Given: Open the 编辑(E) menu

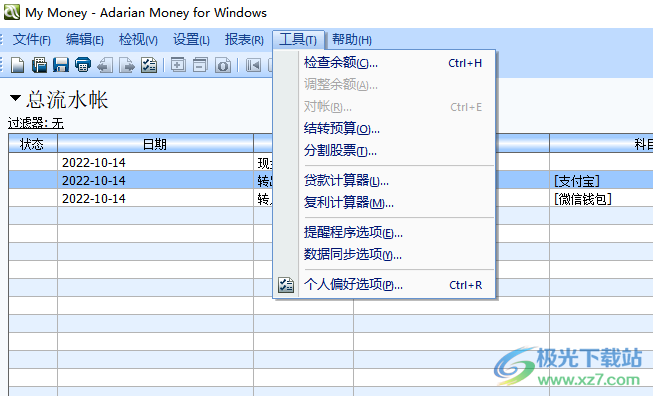Looking at the screenshot, I should 85,40.
